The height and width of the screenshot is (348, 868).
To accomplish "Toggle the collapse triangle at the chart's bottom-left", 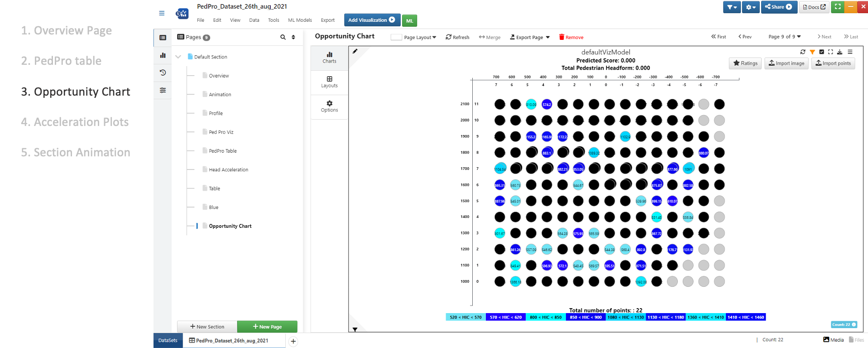I will pos(355,329).
